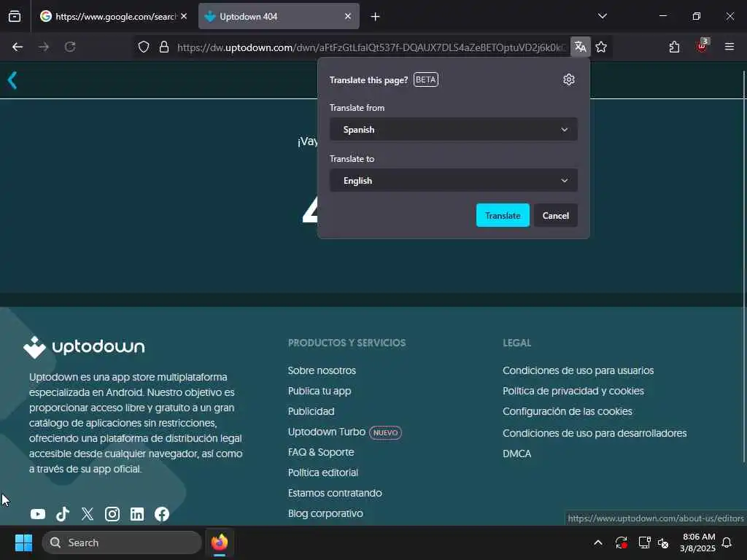Click the Uptodown footer logo
The image size is (747, 560).
pyautogui.click(x=84, y=347)
